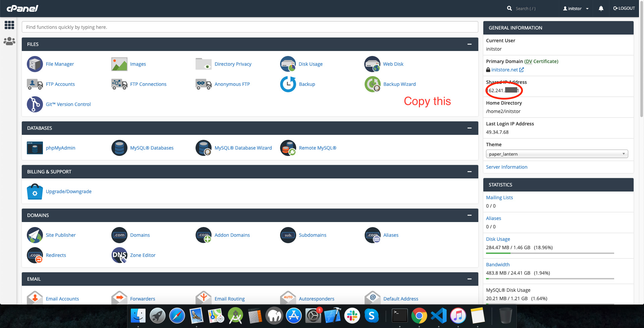Open the Zone Editor DNS icon
Image resolution: width=644 pixels, height=328 pixels.
click(119, 255)
